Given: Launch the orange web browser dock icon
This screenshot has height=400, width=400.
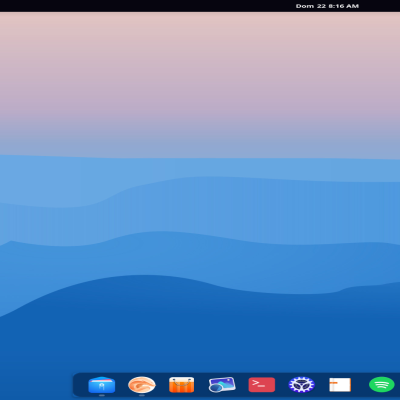Looking at the screenshot, I should [142, 385].
